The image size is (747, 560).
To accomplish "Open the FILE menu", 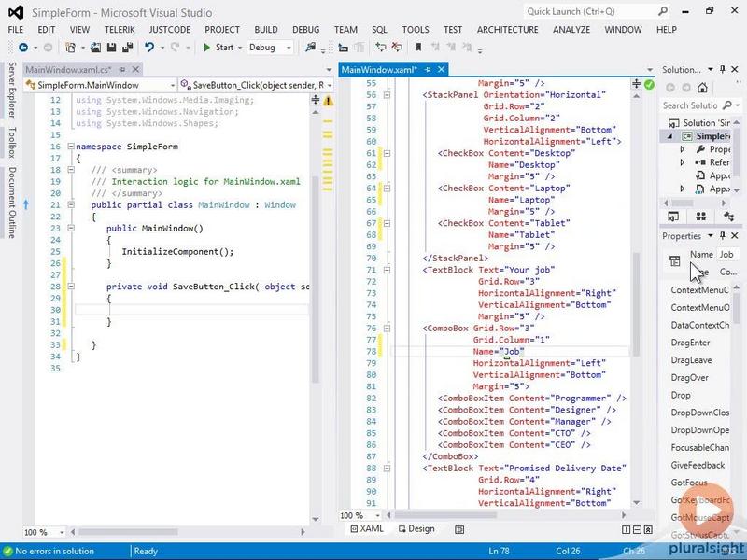I will point(16,30).
